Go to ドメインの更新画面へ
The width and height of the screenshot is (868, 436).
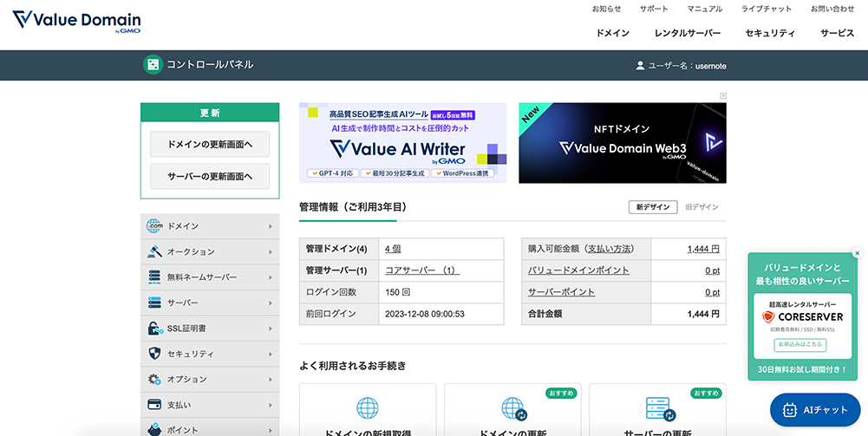pos(210,145)
